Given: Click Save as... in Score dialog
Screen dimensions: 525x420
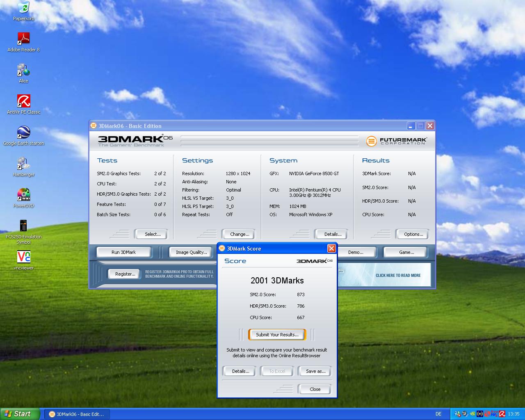Looking at the screenshot, I should click(315, 371).
